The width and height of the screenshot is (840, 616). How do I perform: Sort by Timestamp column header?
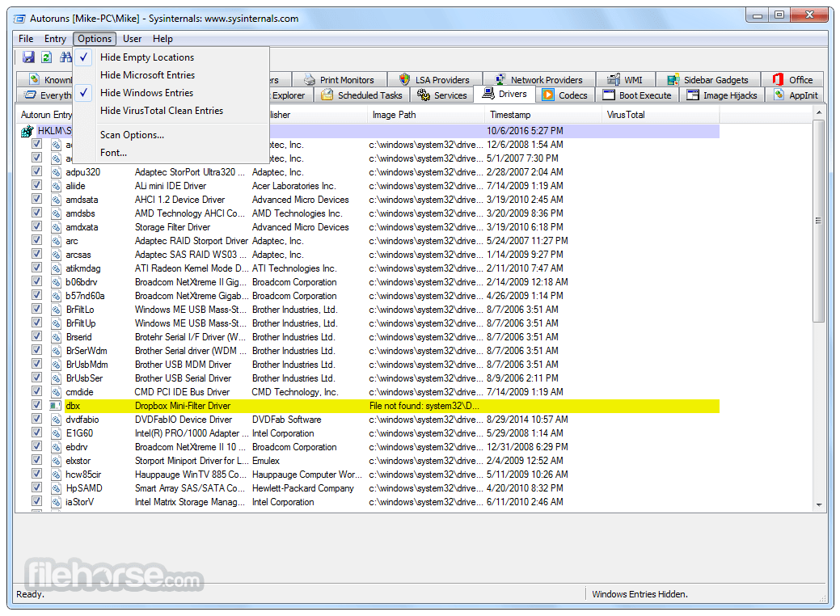(543, 115)
